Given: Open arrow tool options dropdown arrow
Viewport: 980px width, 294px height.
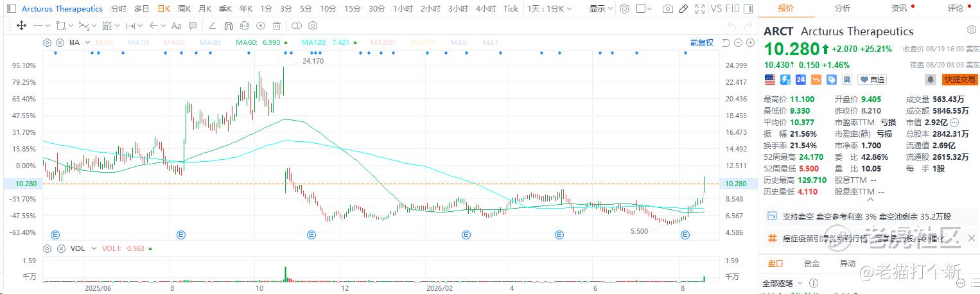Looking at the screenshot, I should click(x=162, y=26).
